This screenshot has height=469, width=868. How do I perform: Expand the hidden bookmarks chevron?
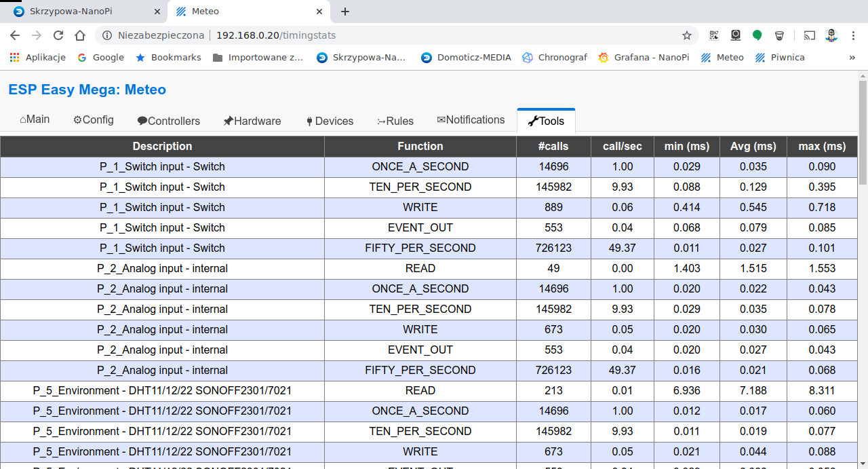point(852,58)
